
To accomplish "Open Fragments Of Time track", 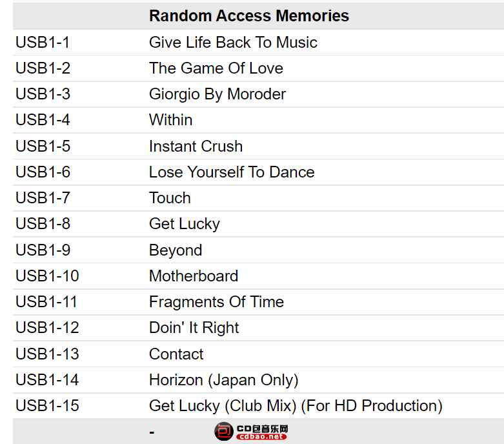I will tap(216, 302).
